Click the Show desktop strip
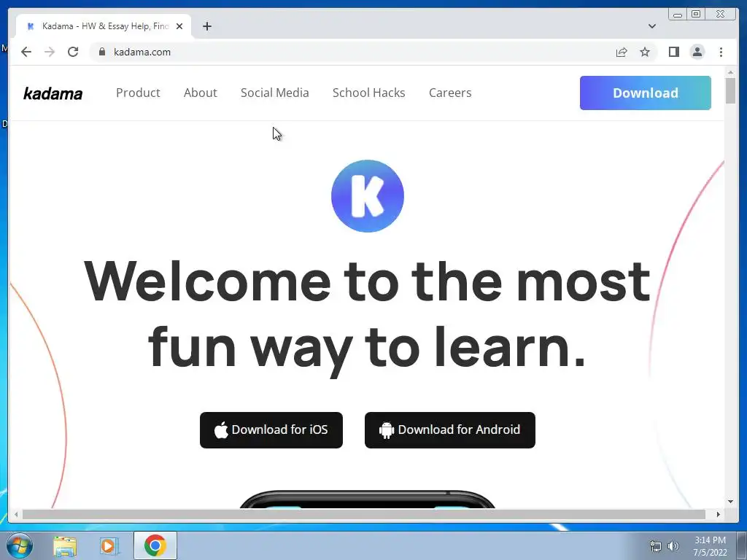This screenshot has height=560, width=747. pos(742,545)
